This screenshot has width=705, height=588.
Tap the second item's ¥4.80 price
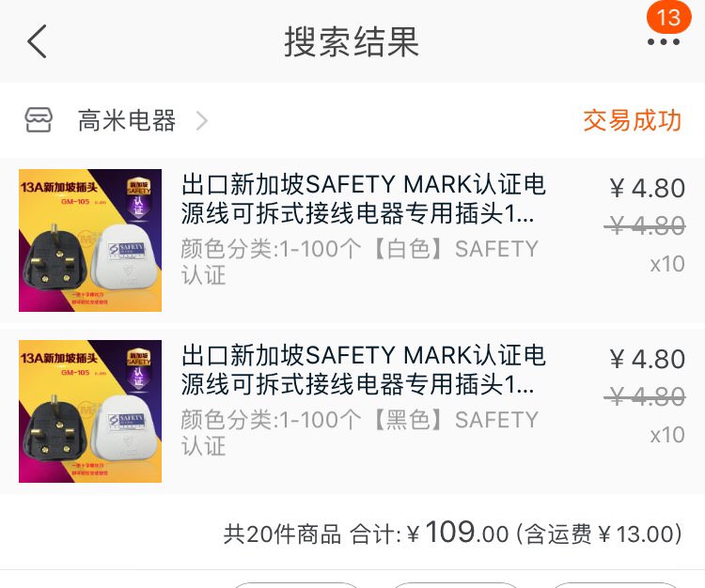tap(647, 360)
